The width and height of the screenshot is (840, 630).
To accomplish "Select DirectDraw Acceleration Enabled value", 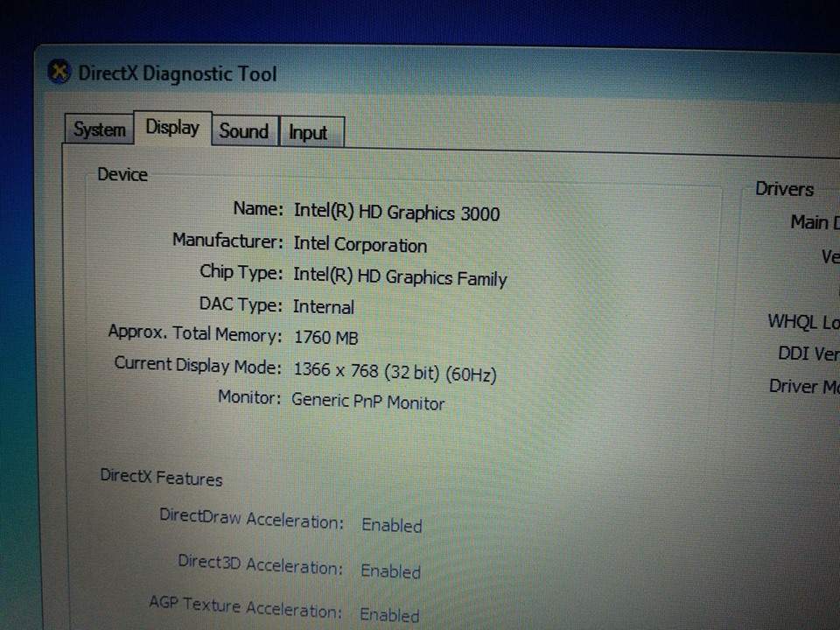I will pyautogui.click(x=392, y=525).
